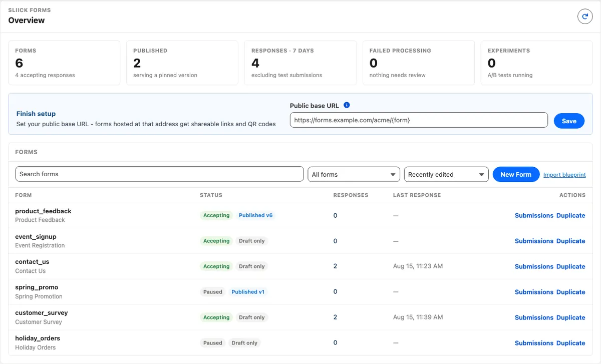Open Submissions for event_signup
Image resolution: width=601 pixels, height=364 pixels.
coord(534,241)
